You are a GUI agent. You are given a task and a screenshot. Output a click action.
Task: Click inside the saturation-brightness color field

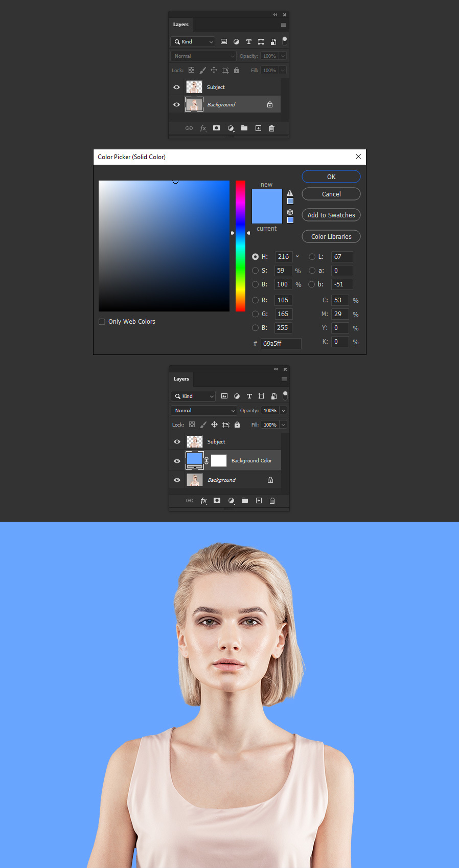164,246
